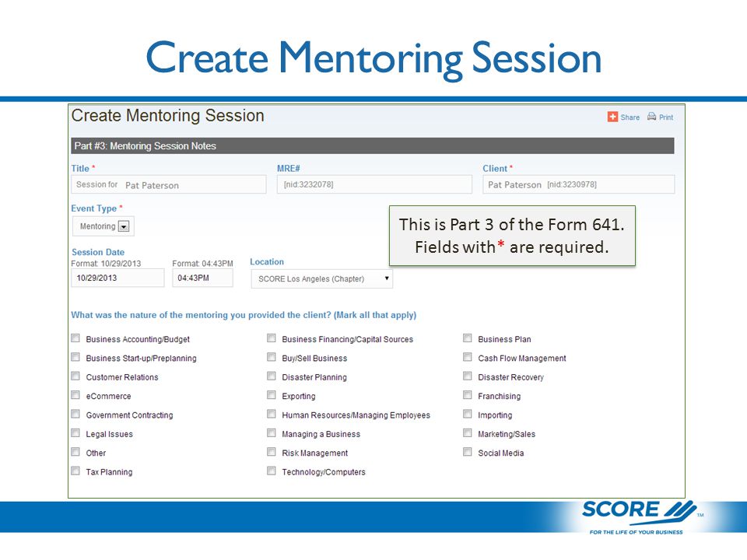The image size is (747, 560).
Task: Open the Event Type Mentoring dropdown
Action: pos(103,226)
